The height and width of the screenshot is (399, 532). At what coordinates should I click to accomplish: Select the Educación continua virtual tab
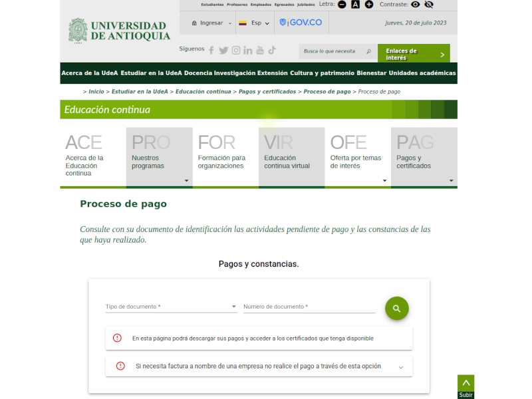291,157
